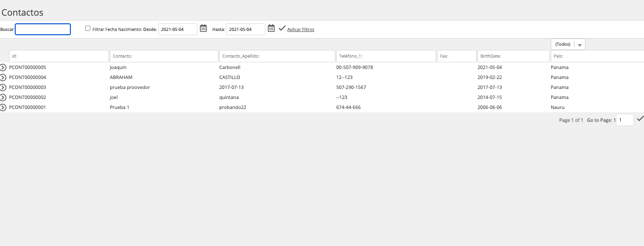Click contact name Joaquin
This screenshot has height=246, width=644.
click(x=118, y=68)
